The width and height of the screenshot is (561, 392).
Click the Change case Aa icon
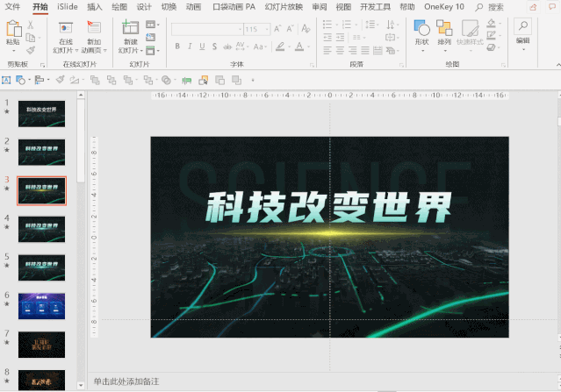(258, 46)
